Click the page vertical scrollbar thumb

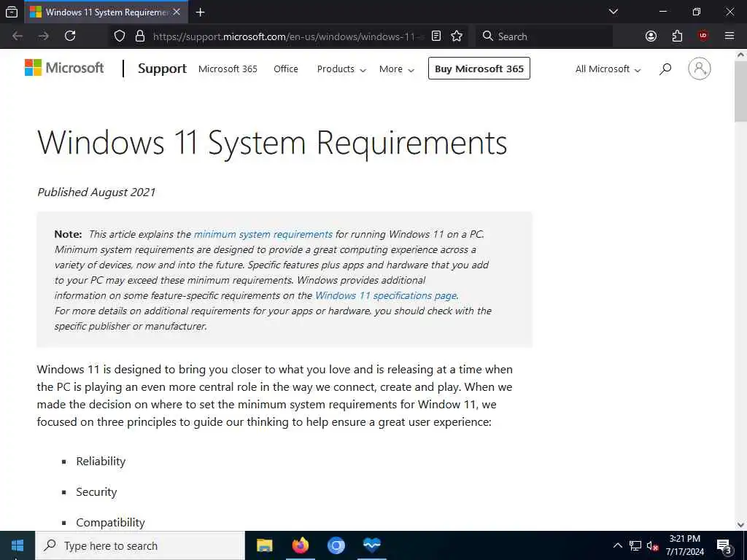click(x=740, y=90)
